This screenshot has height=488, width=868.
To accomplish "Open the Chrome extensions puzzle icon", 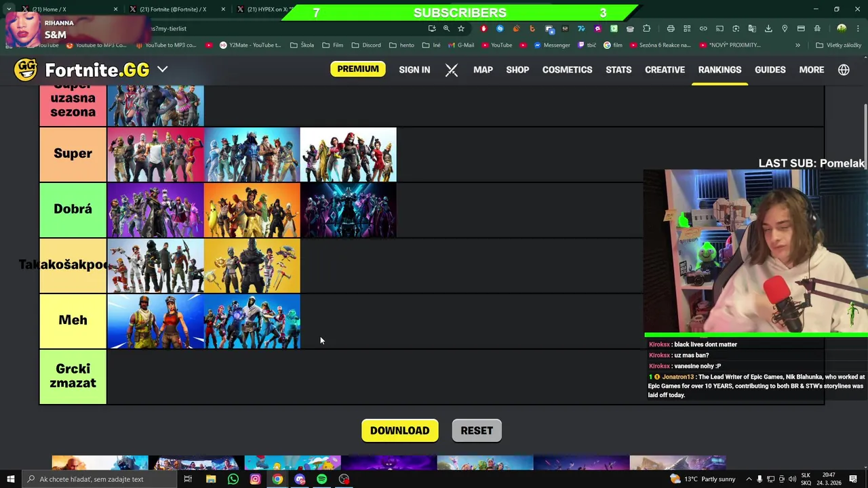I will click(646, 28).
